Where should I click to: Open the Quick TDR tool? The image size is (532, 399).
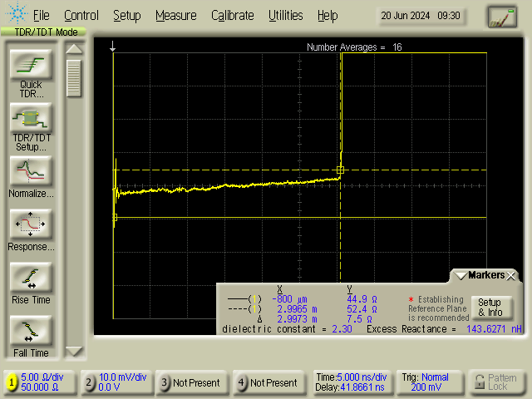point(31,64)
